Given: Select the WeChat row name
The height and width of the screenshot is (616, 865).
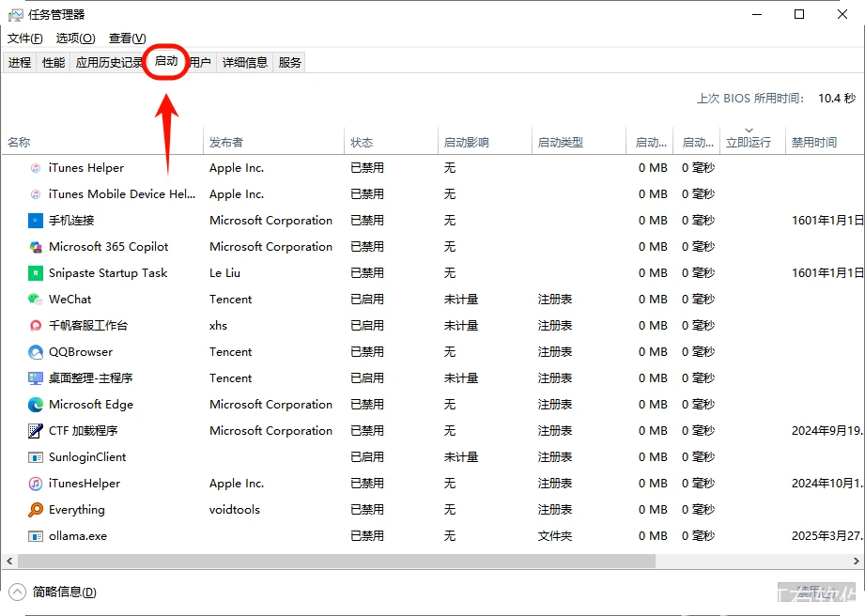Looking at the screenshot, I should click(70, 300).
